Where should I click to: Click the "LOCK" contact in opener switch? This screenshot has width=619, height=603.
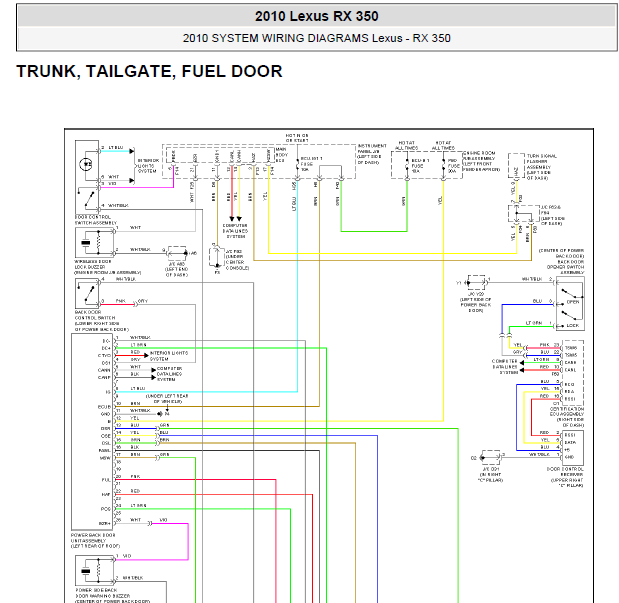pyautogui.click(x=573, y=325)
